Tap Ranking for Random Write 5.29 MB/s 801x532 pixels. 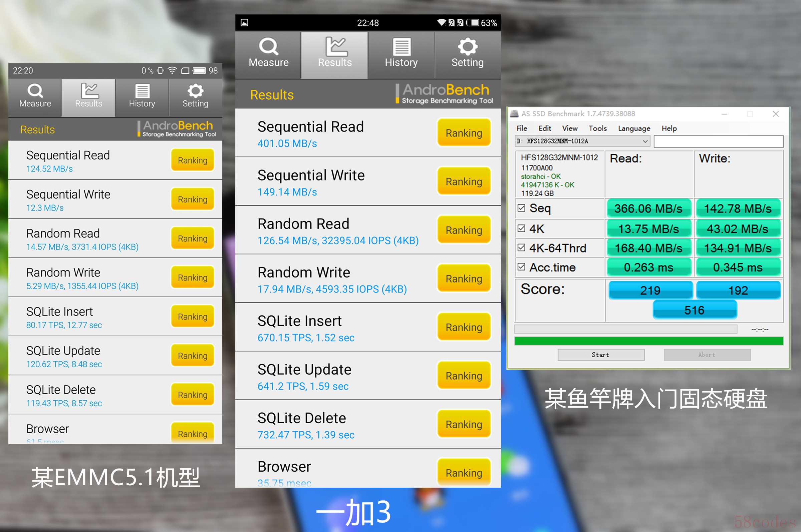click(193, 277)
